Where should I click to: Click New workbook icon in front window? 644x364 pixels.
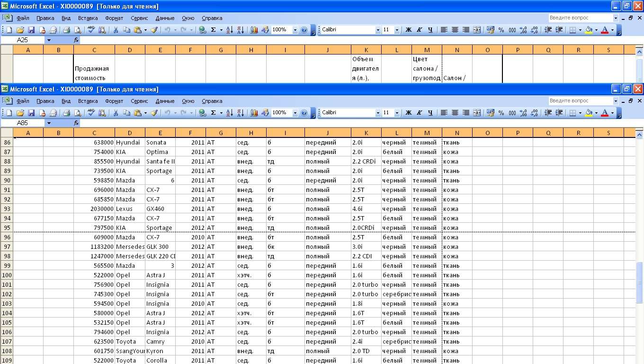coord(9,113)
